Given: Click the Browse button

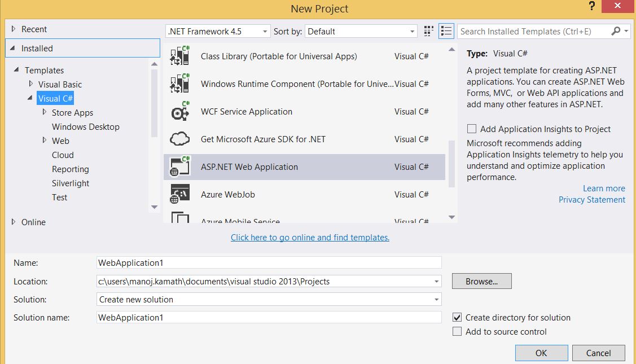Looking at the screenshot, I should [x=481, y=280].
